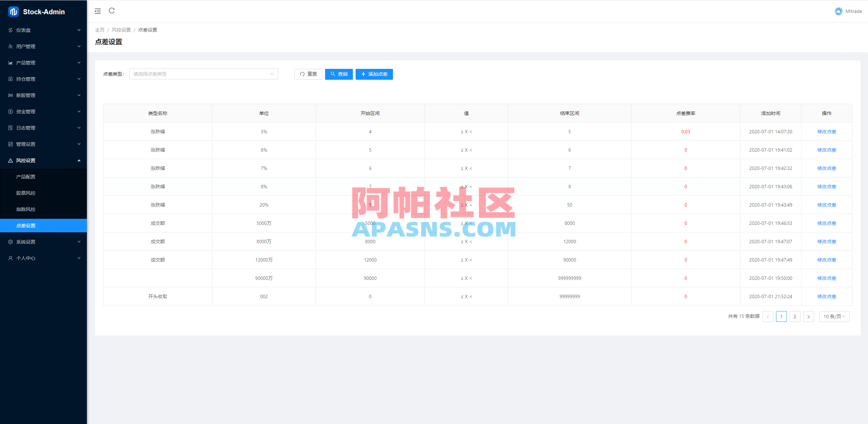The width and height of the screenshot is (868, 424).
Task: Click the 系统设置 gear icon
Action: (x=10, y=242)
